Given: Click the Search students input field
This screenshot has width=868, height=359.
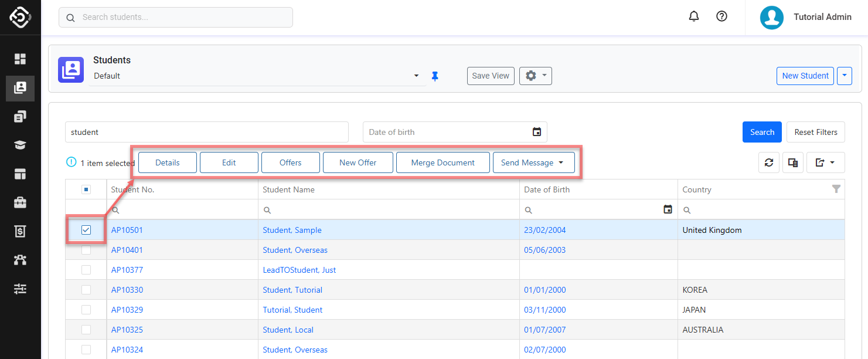Looking at the screenshot, I should pos(176,18).
